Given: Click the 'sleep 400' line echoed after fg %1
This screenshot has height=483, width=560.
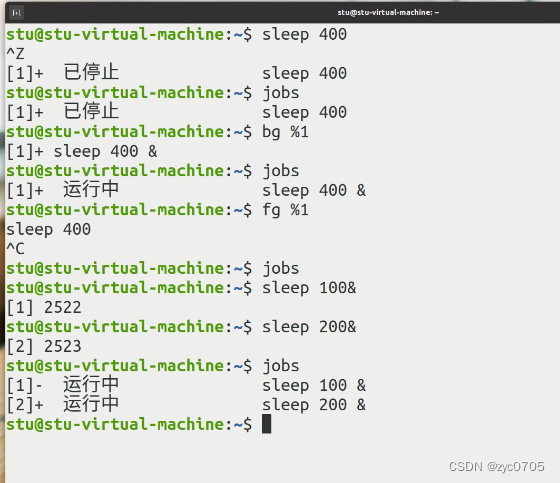Looking at the screenshot, I should click(x=48, y=229).
